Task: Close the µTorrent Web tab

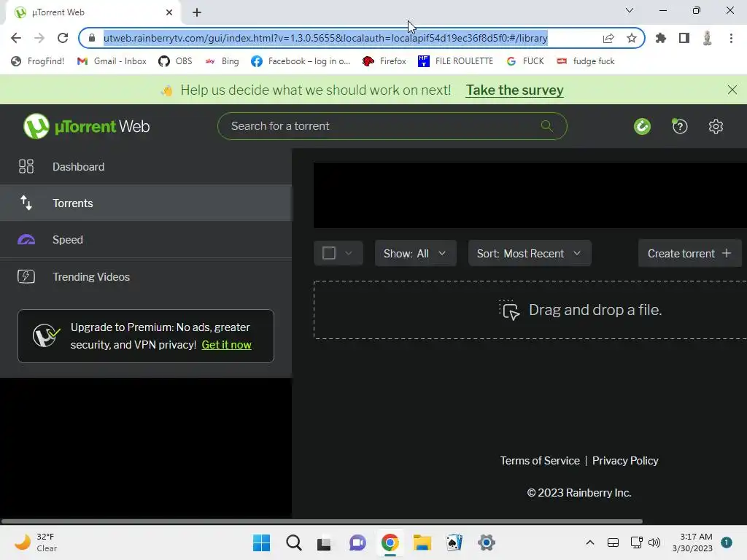Action: pos(169,12)
